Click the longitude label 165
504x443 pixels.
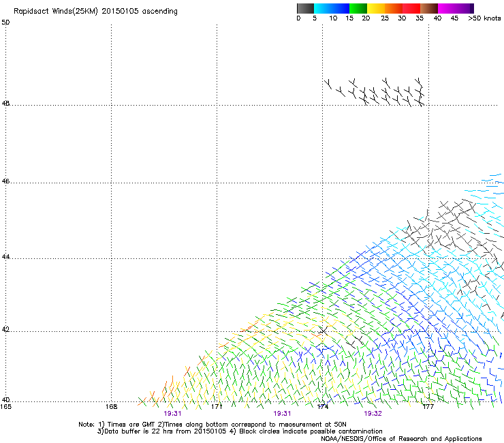point(5,407)
